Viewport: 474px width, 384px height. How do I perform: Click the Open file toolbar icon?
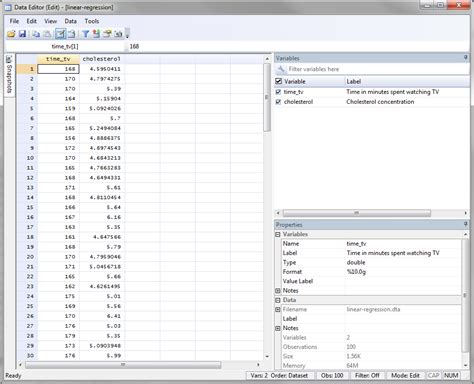[11, 34]
